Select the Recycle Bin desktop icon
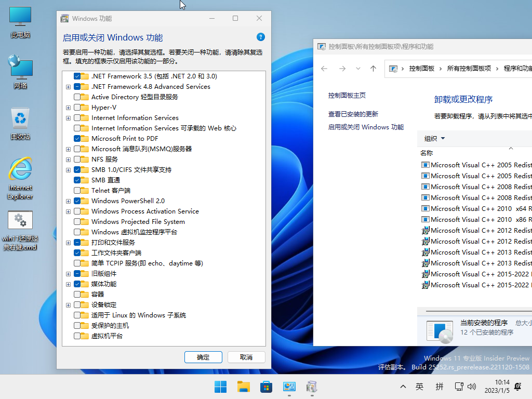532x399 pixels. tap(20, 124)
